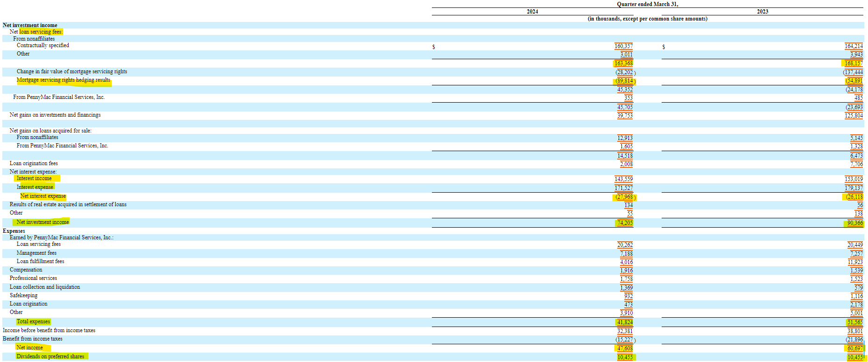Select the 164,214 value for 2023
Screen dimensions: 868x362
point(854,46)
